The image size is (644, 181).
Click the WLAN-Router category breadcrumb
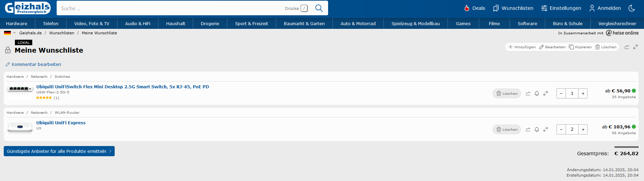[67, 113]
